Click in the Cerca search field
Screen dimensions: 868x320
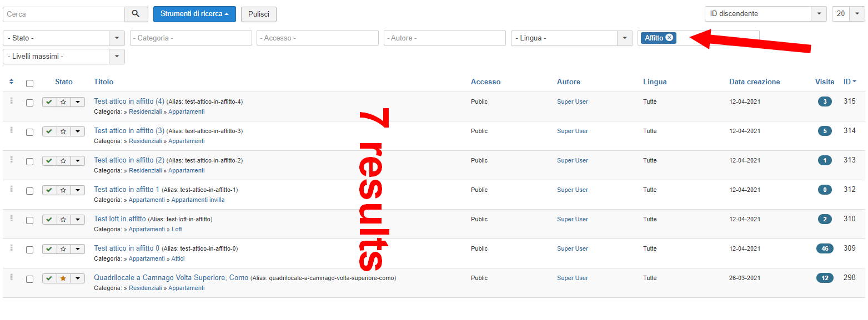click(x=64, y=14)
